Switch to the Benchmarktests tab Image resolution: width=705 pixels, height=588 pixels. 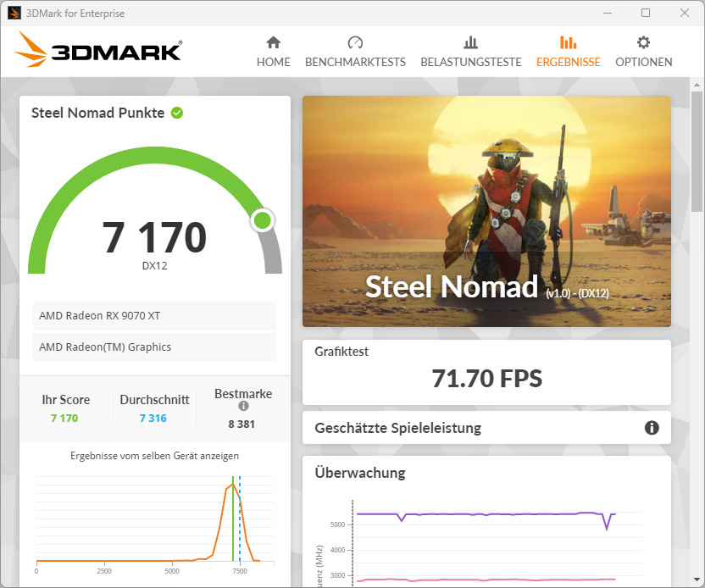point(355,52)
